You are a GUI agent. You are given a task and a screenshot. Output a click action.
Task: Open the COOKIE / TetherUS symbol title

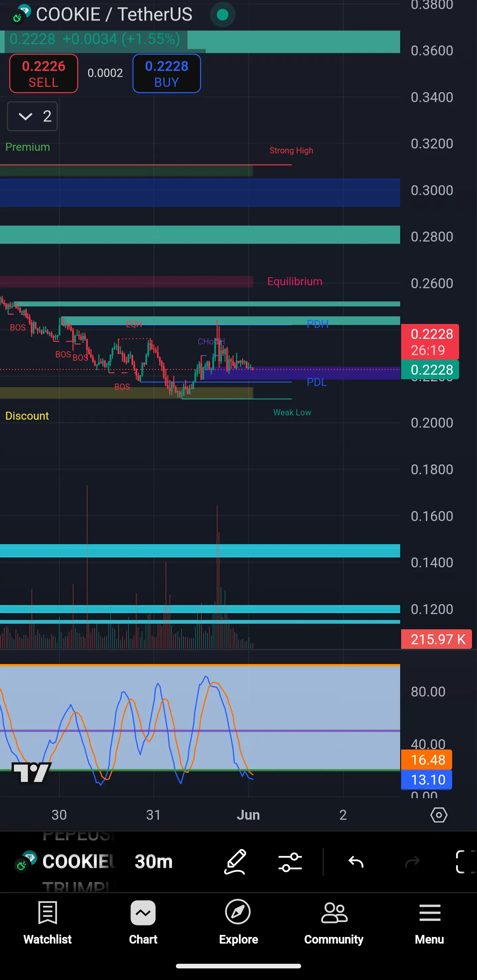click(114, 15)
